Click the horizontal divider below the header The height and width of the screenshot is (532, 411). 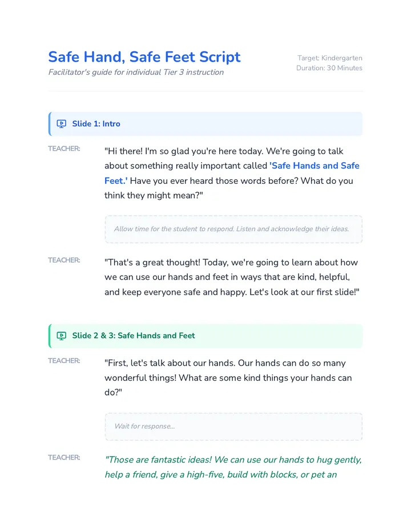[x=205, y=91]
